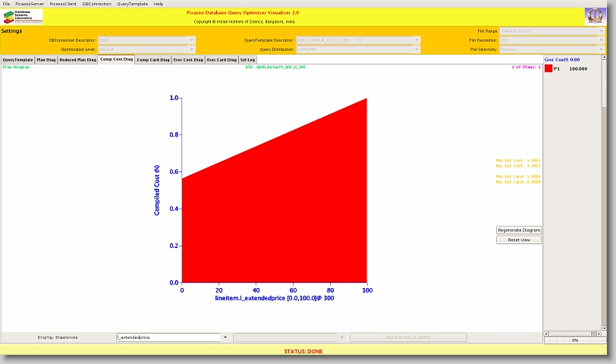616x364 pixels.
Task: Click the Database Systems Laboratory logo
Action: 23,17
